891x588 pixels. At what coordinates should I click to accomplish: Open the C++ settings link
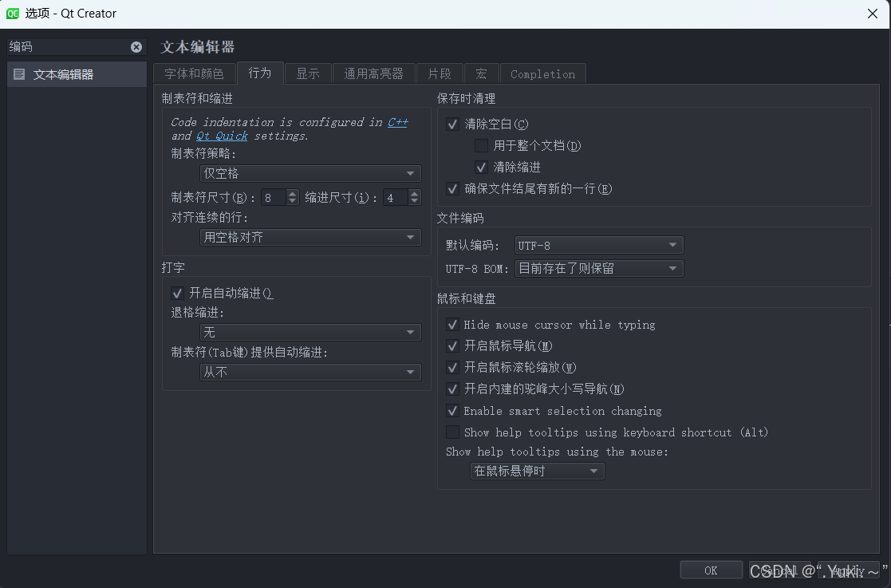(x=398, y=122)
